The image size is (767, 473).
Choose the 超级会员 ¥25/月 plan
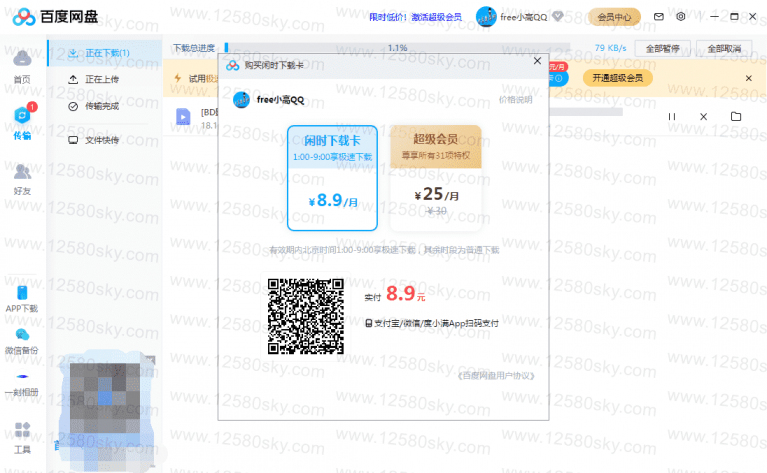[436, 178]
